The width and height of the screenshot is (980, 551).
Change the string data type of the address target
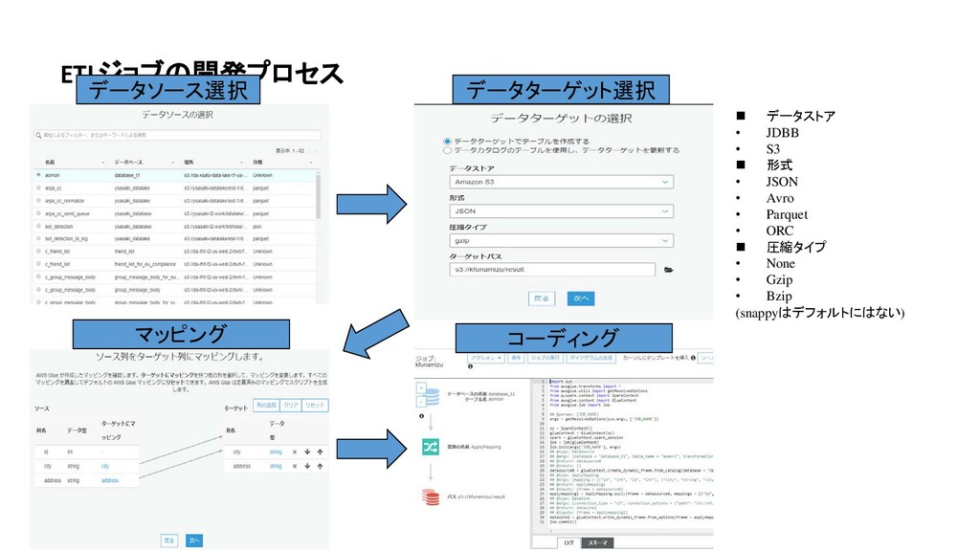(x=276, y=466)
